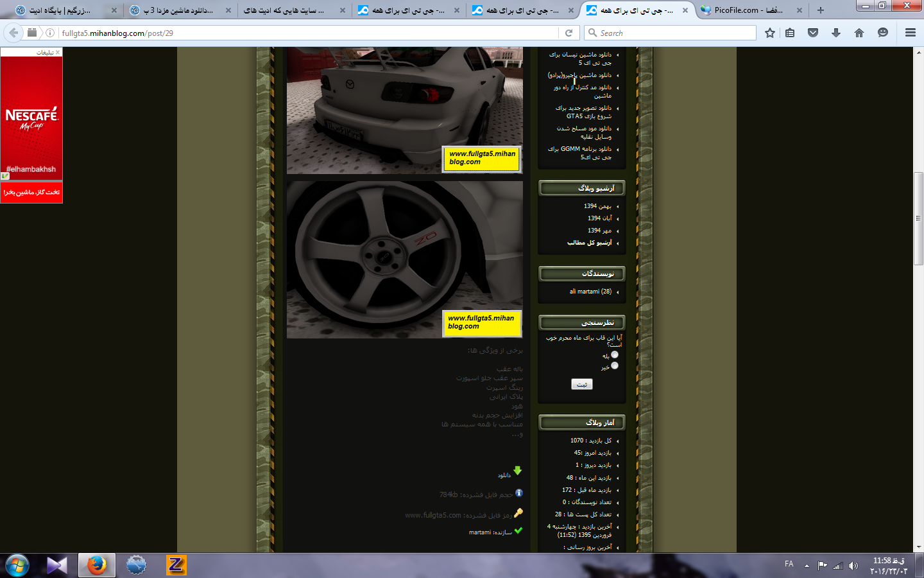Screen dimensions: 924x578
Task: Reload the page with the refresh icon
Action: click(569, 33)
